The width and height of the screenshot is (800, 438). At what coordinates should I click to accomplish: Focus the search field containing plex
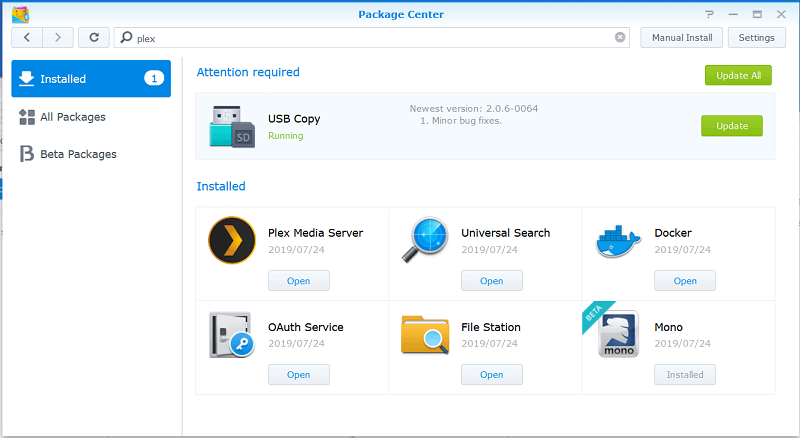tap(371, 38)
